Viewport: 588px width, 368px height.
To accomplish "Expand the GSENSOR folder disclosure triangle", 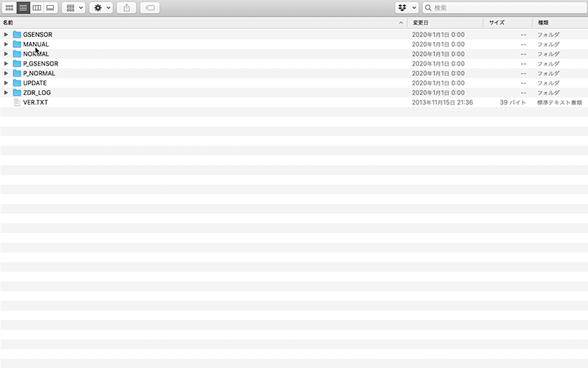I will [6, 35].
